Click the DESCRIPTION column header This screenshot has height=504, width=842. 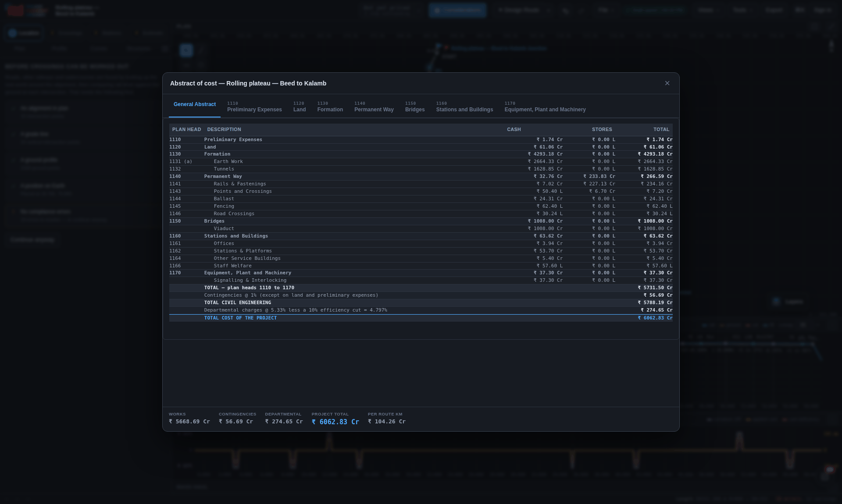click(x=224, y=130)
